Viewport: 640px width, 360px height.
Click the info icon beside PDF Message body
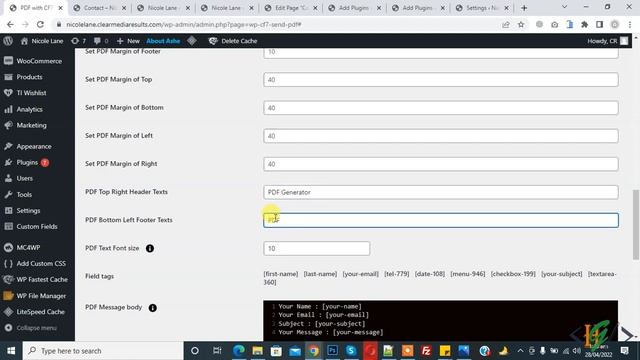(x=153, y=308)
